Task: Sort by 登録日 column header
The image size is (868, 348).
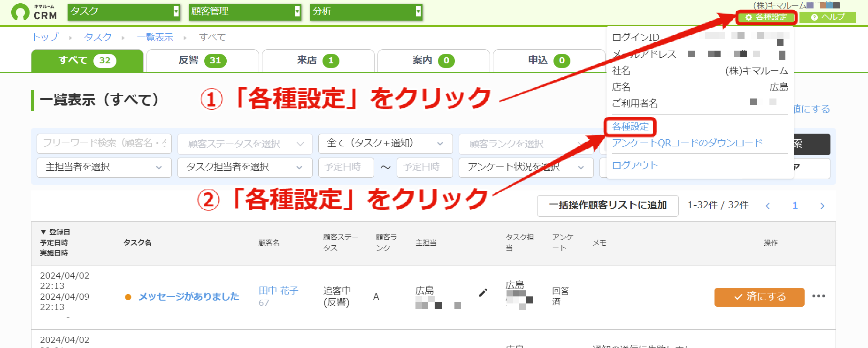Action: [55, 232]
